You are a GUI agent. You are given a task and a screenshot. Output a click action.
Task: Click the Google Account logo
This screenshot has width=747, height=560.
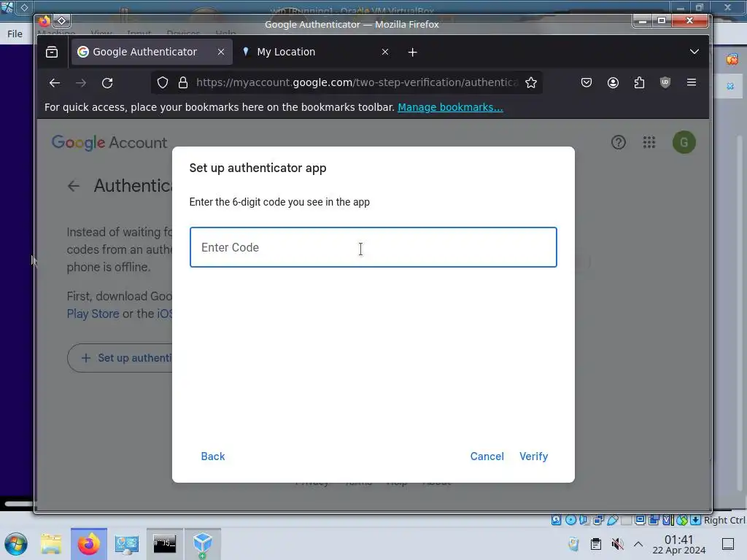click(x=109, y=142)
